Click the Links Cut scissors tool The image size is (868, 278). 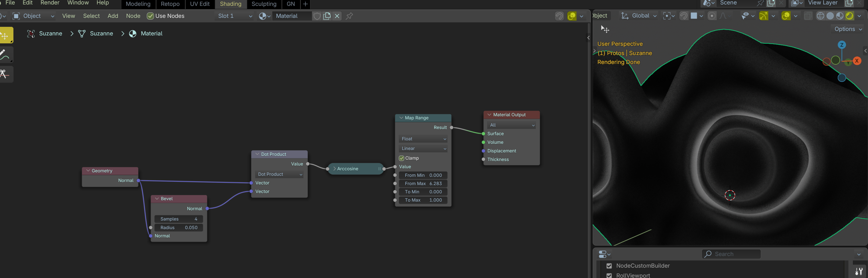pyautogui.click(x=6, y=74)
